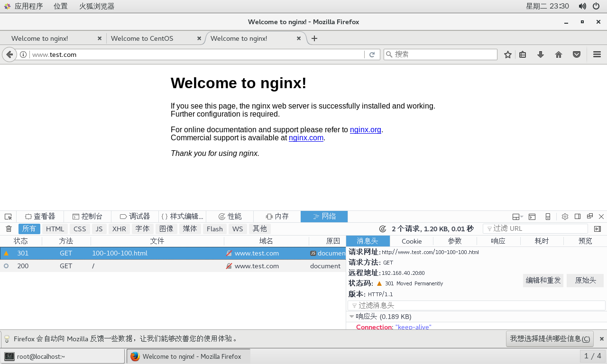Image resolution: width=607 pixels, height=364 pixels.
Task: Switch to the 样式编辑器 style editor tab
Action: point(182,217)
